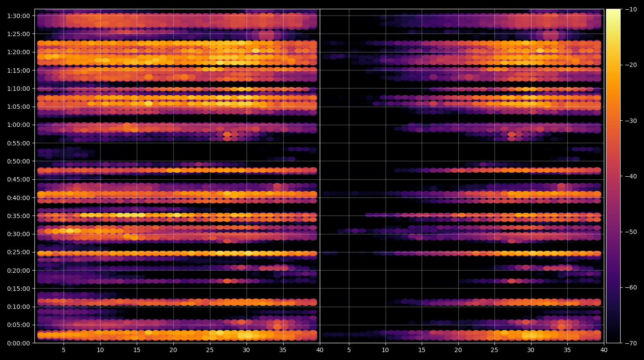Screen dimensions: 644x360
Task: Select the −60 colorbar tick label
Action: click(631, 287)
